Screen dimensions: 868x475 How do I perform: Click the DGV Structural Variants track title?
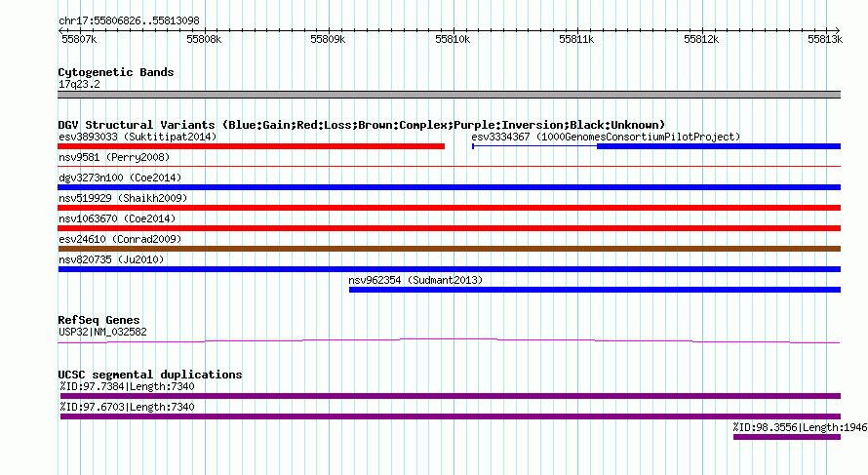pos(362,125)
